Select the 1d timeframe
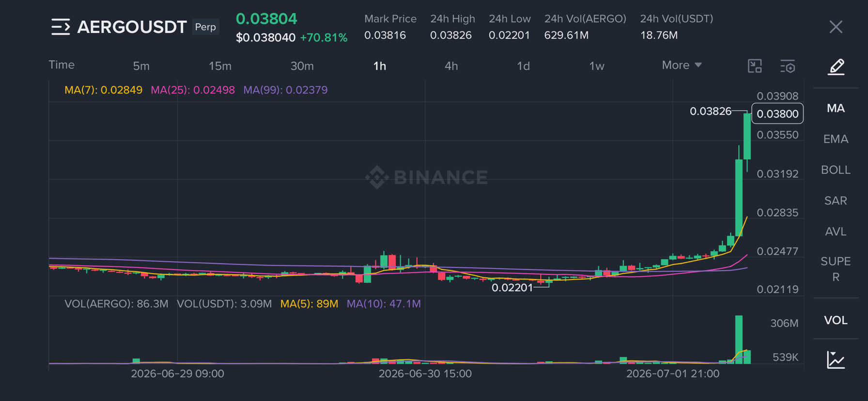This screenshot has height=401, width=868. [523, 66]
